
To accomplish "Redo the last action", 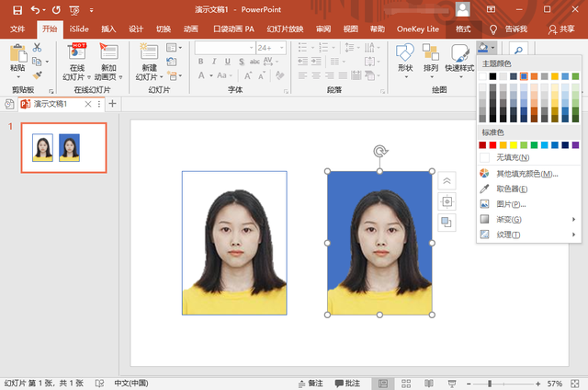I will pyautogui.click(x=56, y=10).
